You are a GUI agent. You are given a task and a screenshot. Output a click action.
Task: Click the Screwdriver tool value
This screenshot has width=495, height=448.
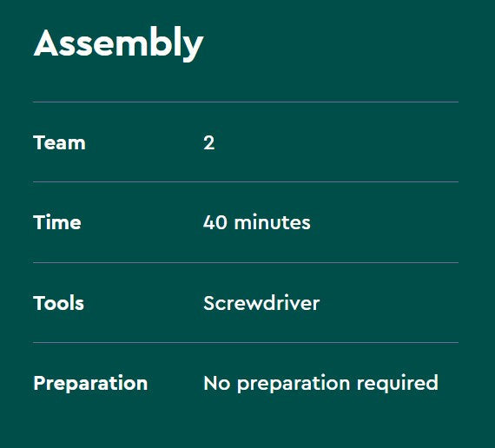(x=261, y=303)
